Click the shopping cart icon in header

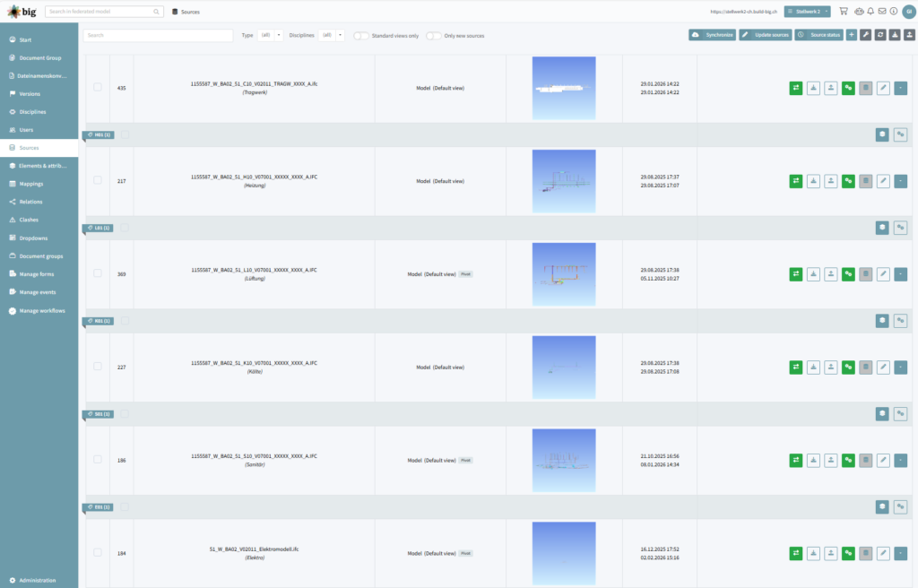click(843, 12)
